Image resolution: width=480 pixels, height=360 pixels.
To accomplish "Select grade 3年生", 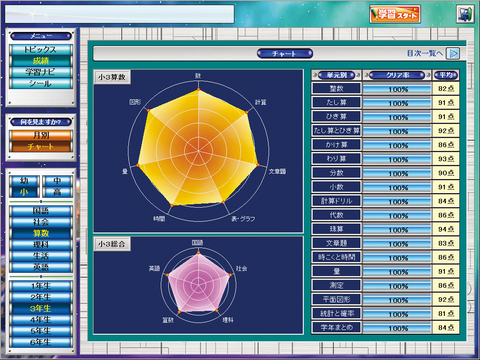I will [x=41, y=309].
